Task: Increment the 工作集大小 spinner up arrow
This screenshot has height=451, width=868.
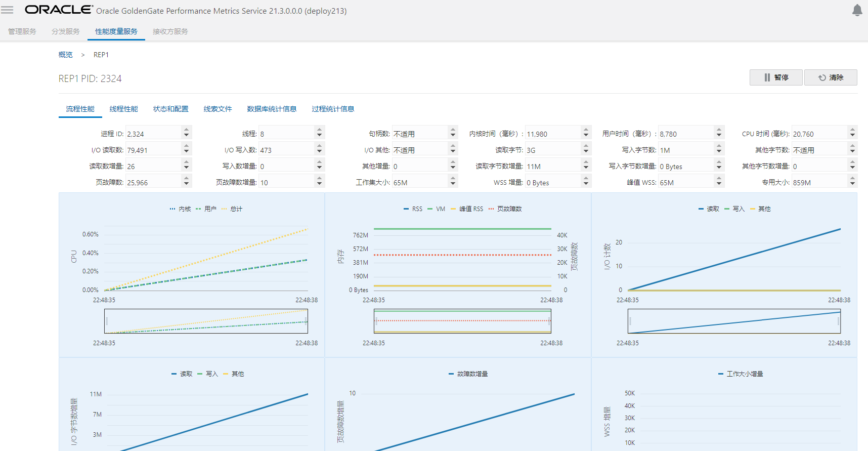Action: pyautogui.click(x=453, y=179)
